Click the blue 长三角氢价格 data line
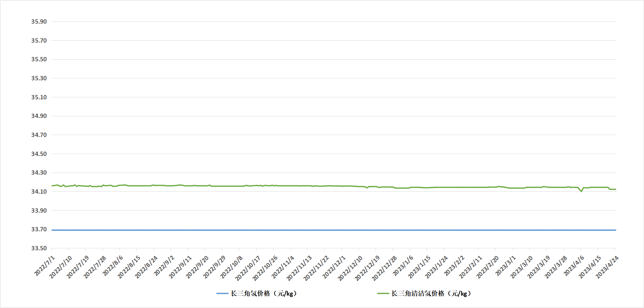 (x=333, y=230)
